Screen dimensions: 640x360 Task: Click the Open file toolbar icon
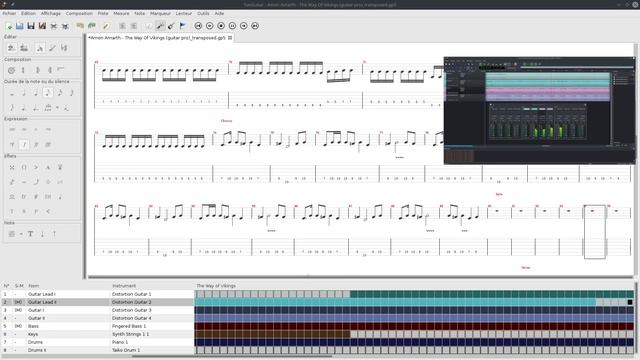click(x=20, y=26)
